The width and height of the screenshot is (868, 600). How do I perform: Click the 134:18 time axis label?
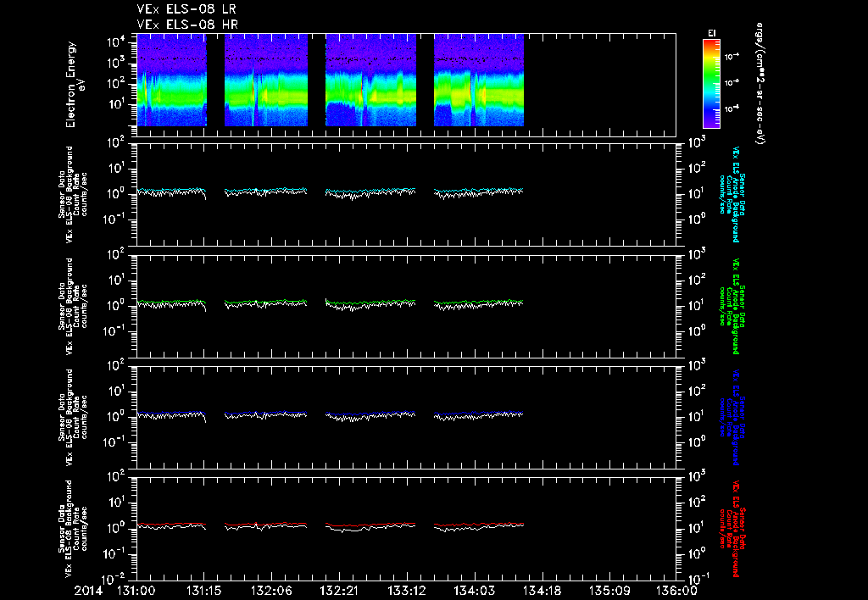pos(542,591)
